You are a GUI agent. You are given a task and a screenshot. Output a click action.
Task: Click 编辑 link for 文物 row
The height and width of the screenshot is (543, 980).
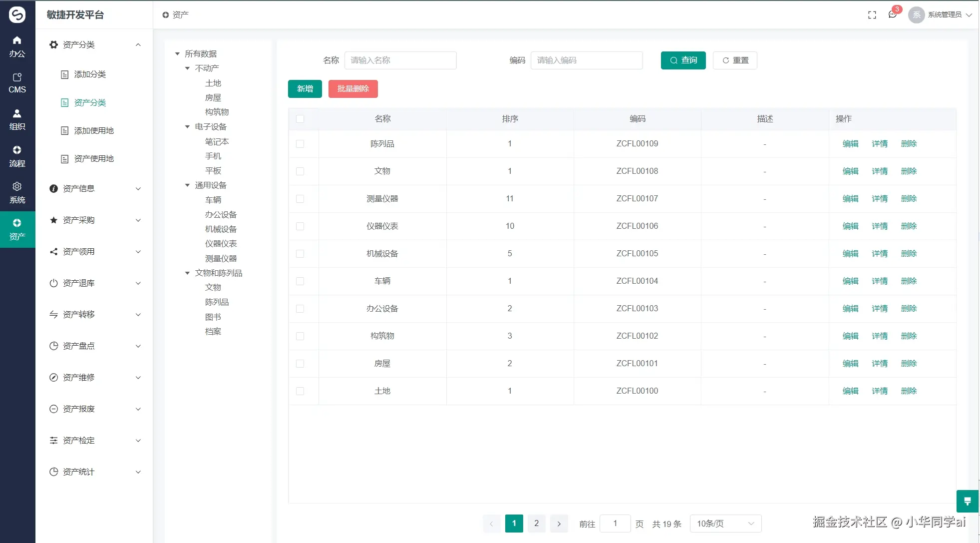850,171
